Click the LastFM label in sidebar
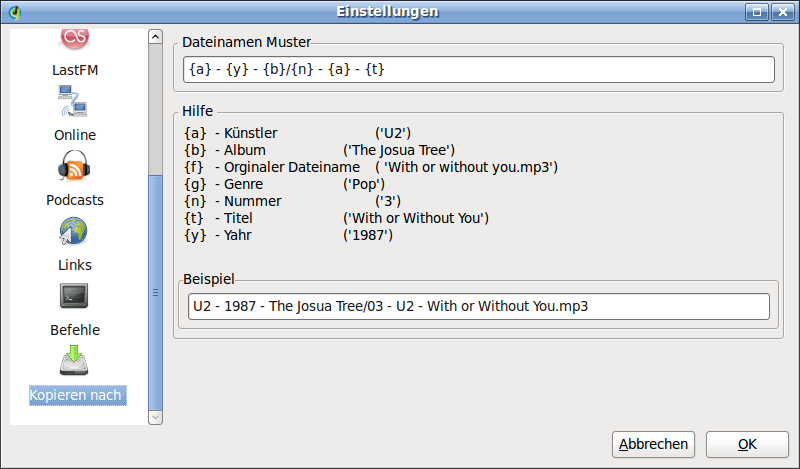This screenshot has width=800, height=469. coord(74,70)
